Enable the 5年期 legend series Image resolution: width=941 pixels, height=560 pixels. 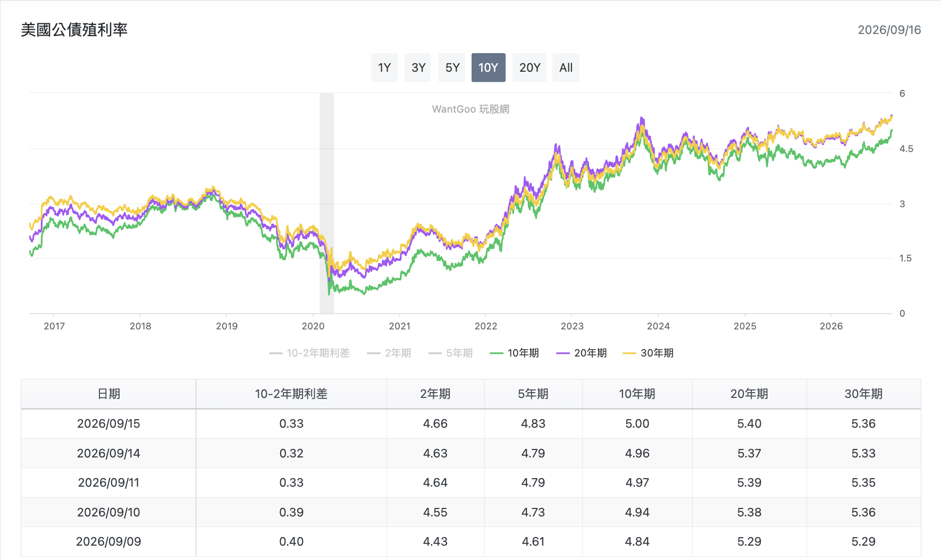(450, 353)
